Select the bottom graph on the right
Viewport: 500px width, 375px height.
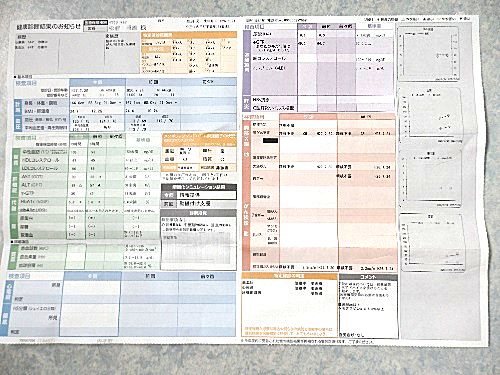[x=432, y=243]
